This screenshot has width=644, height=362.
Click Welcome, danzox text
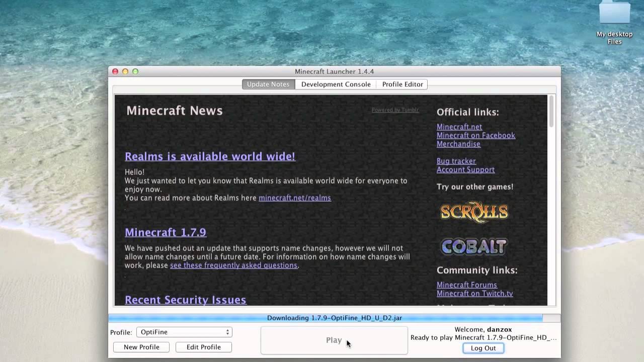[x=483, y=329]
